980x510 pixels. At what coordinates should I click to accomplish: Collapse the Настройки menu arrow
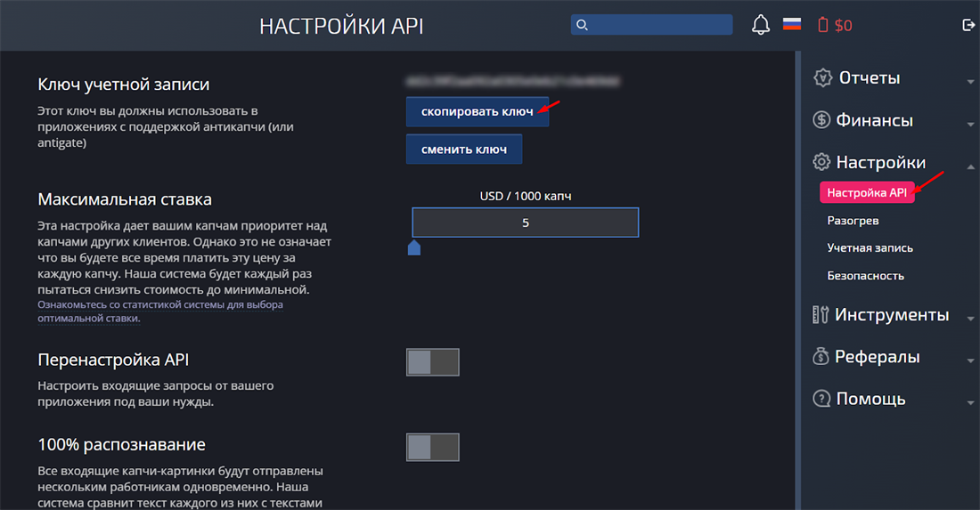(x=970, y=166)
